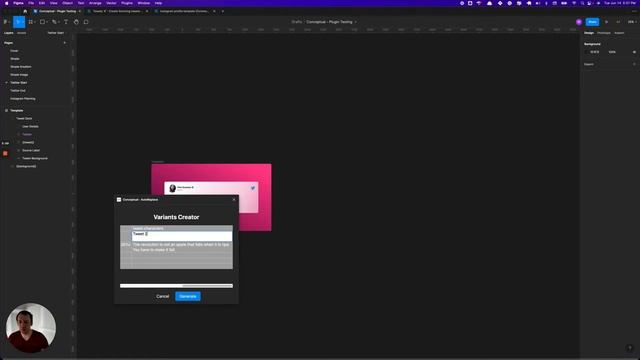The height and width of the screenshot is (360, 640).
Task: Expand the Pen tool dropdown arrow
Action: [58, 22]
